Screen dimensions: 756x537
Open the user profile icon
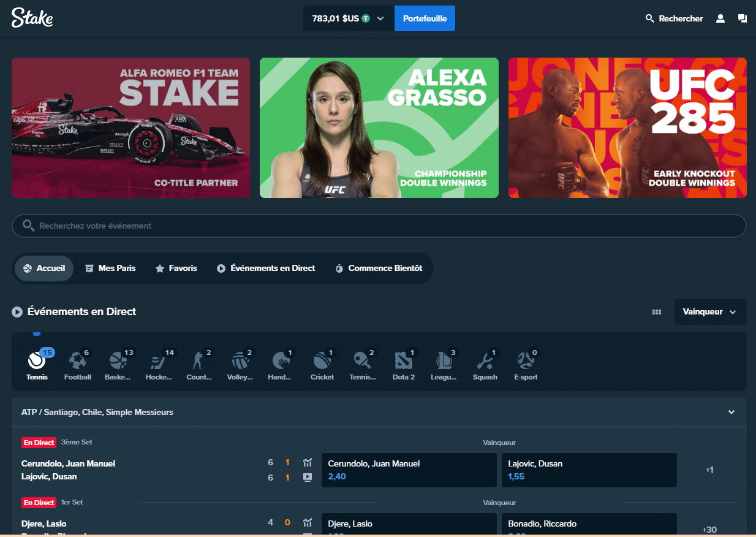(720, 18)
